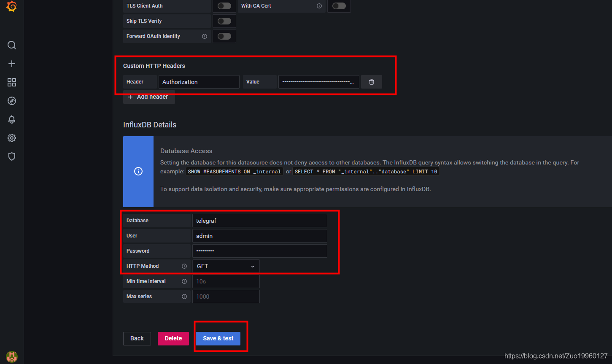Click the Database field label
This screenshot has height=364, width=612.
pos(137,221)
